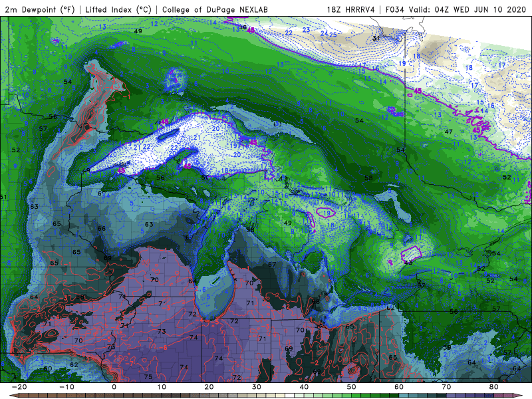Click the 'Lifted Index (°C)' title label

coord(118,9)
